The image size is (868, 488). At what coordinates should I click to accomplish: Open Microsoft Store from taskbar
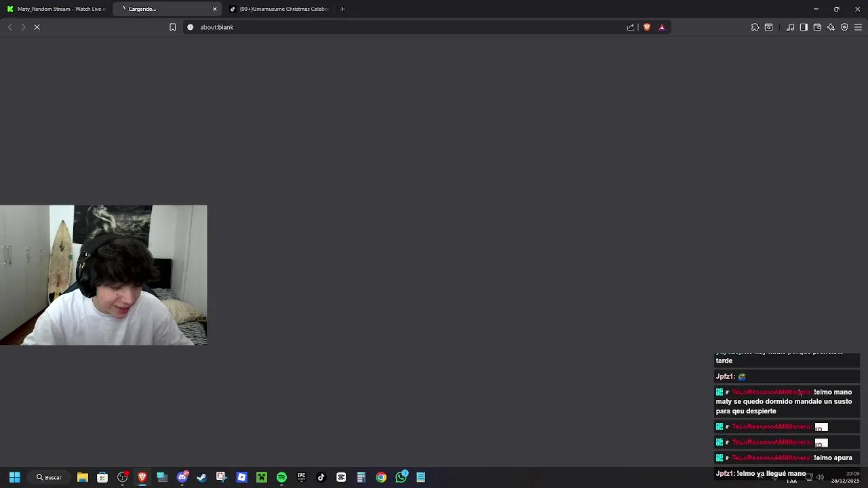[102, 477]
